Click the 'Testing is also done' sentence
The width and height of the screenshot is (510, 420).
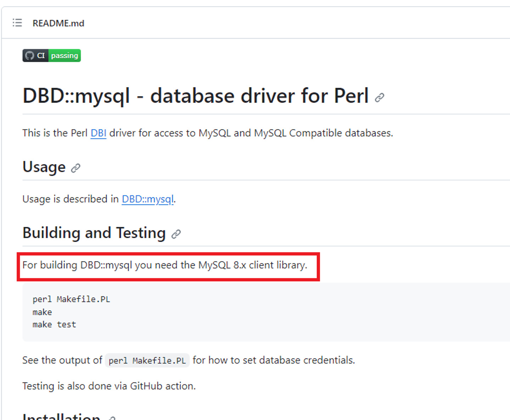pyautogui.click(x=109, y=386)
